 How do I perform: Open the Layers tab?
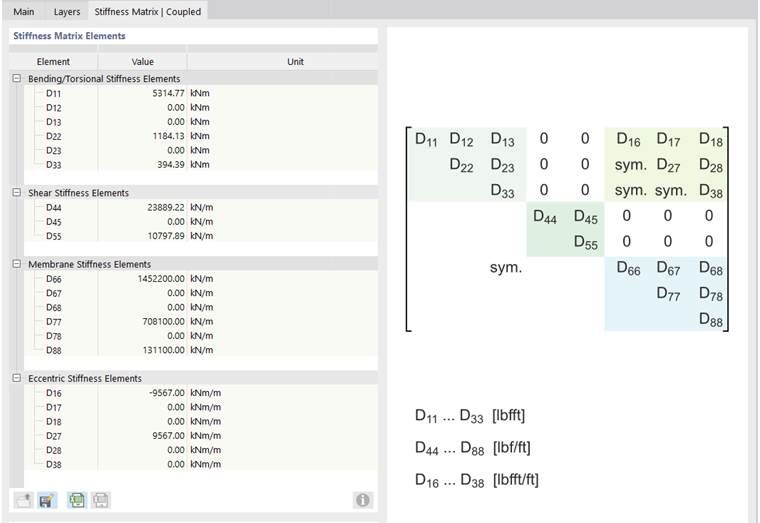(x=67, y=12)
